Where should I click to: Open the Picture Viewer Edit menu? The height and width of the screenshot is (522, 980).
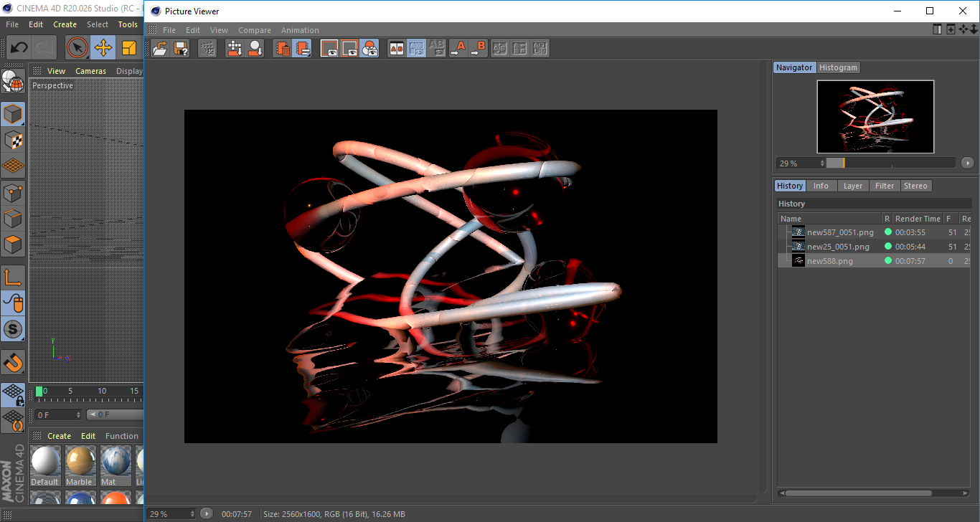(x=193, y=30)
